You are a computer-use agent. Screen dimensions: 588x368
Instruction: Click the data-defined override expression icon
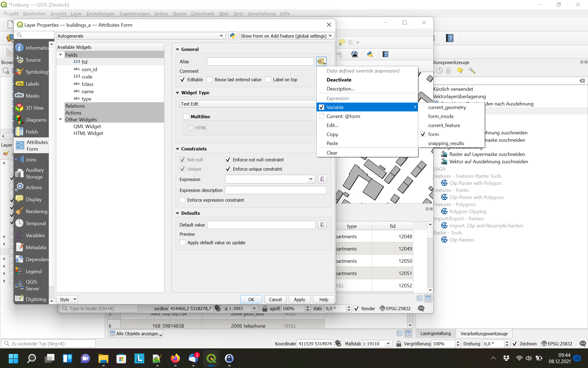pos(322,62)
